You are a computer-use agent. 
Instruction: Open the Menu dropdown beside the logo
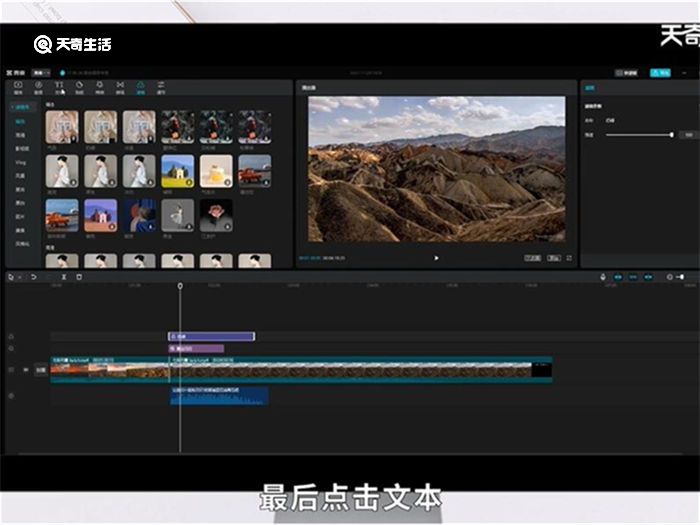point(41,72)
